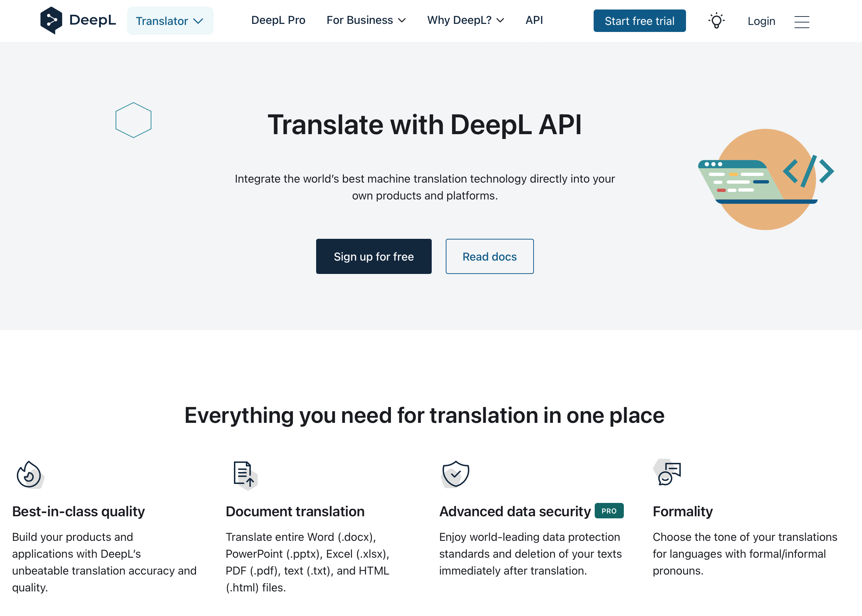Click the Choose the tone description text
862x616 pixels.
point(745,554)
